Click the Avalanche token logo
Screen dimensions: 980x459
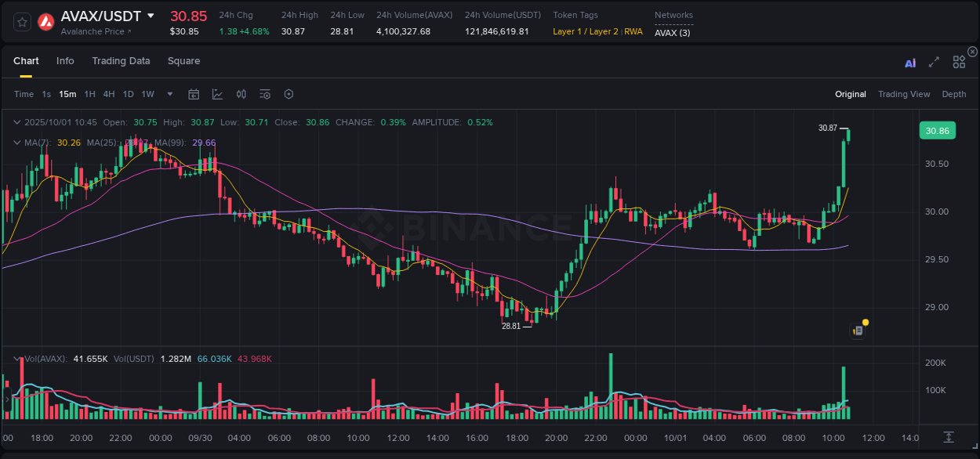[x=45, y=22]
